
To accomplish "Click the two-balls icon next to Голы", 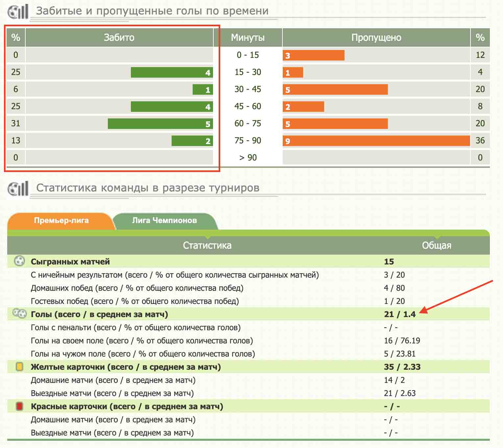I will 19,313.
